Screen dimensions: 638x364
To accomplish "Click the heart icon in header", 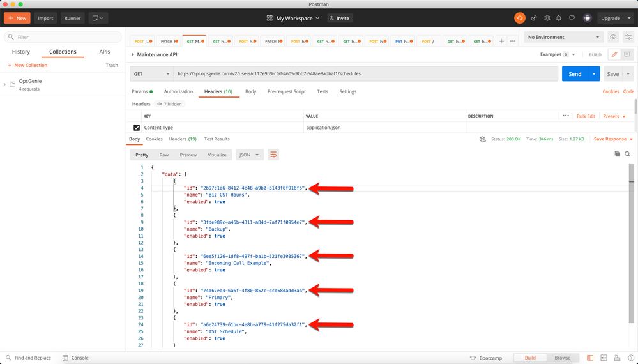I will (x=572, y=18).
